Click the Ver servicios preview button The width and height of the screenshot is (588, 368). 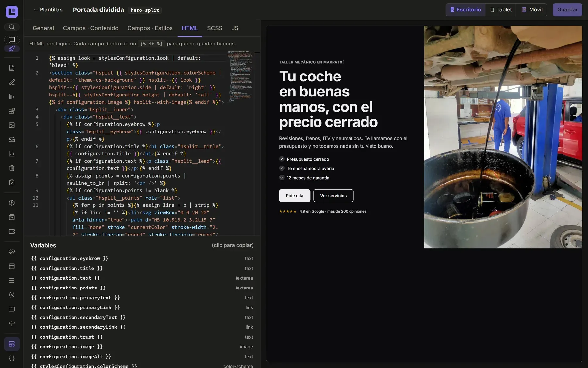[x=333, y=196]
